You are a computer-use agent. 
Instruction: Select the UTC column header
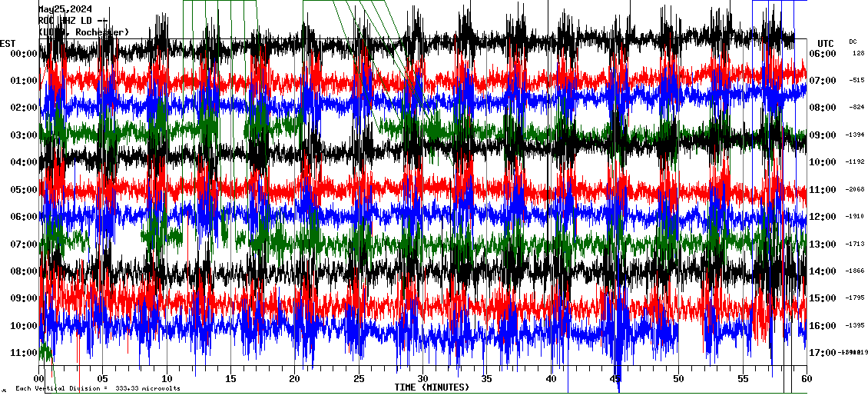pos(826,43)
